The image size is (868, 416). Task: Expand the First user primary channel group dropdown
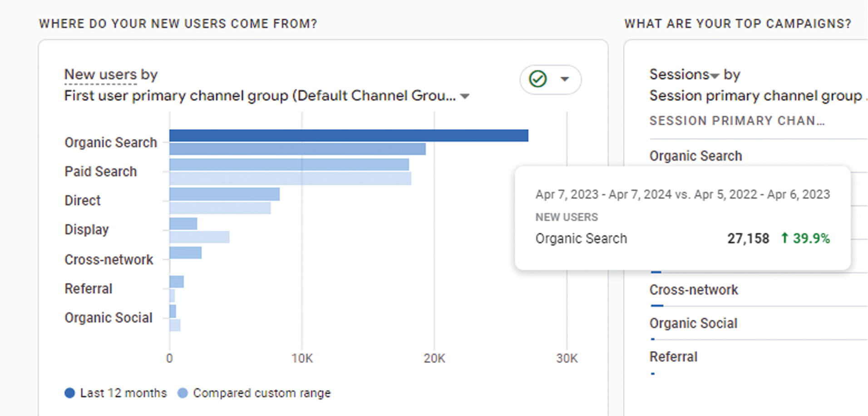click(465, 96)
